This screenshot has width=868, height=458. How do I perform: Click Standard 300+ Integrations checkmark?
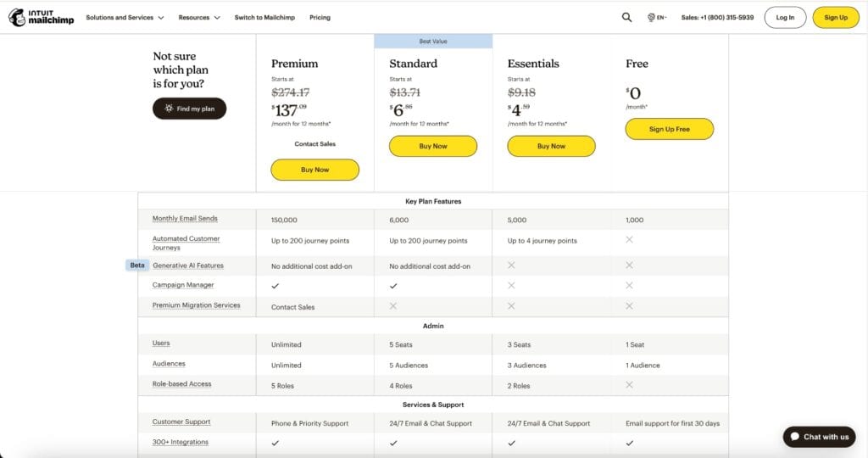tap(393, 443)
